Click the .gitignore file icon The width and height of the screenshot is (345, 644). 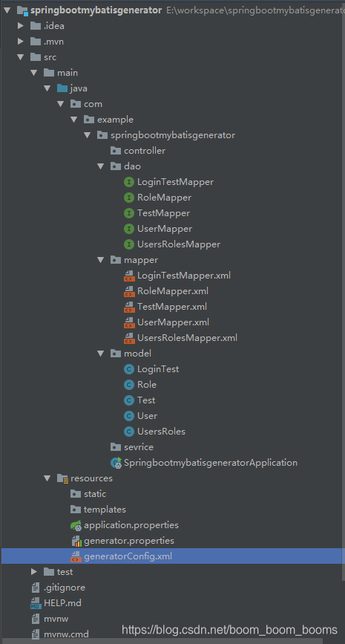click(x=36, y=588)
